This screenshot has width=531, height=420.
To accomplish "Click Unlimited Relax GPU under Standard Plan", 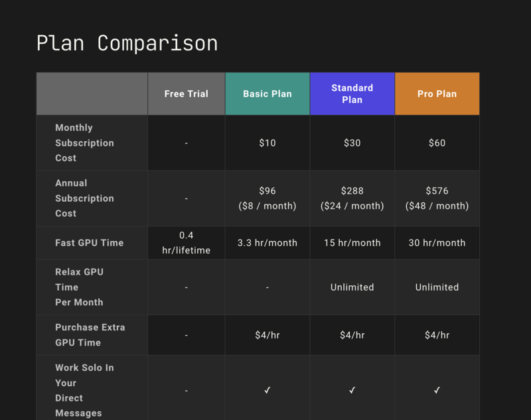I will click(352, 287).
